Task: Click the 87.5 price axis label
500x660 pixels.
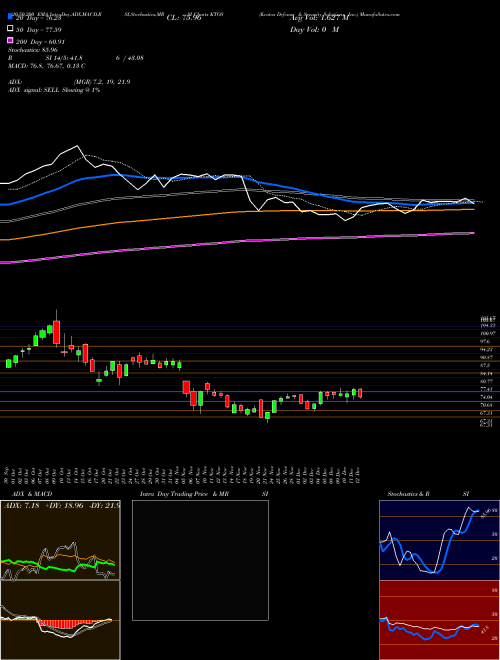Action: click(x=487, y=365)
